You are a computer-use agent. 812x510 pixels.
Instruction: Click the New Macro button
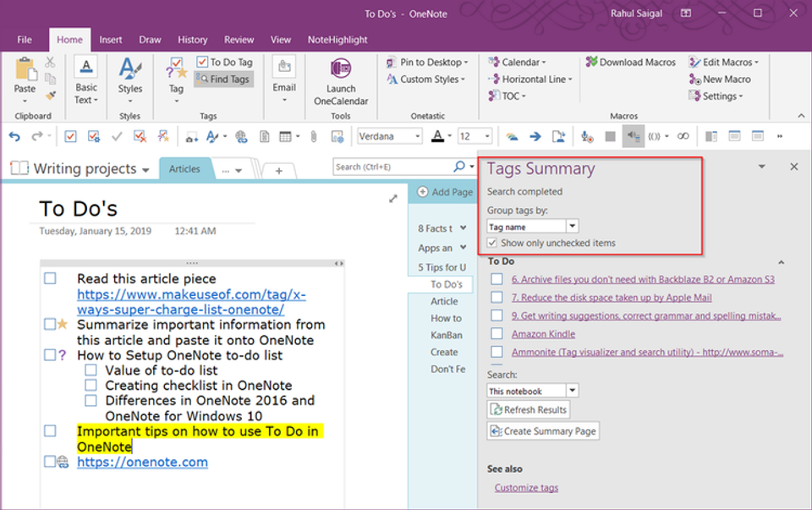coord(720,80)
